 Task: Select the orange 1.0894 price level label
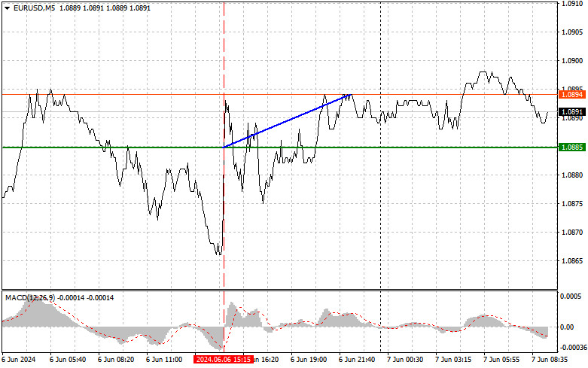tap(572, 94)
